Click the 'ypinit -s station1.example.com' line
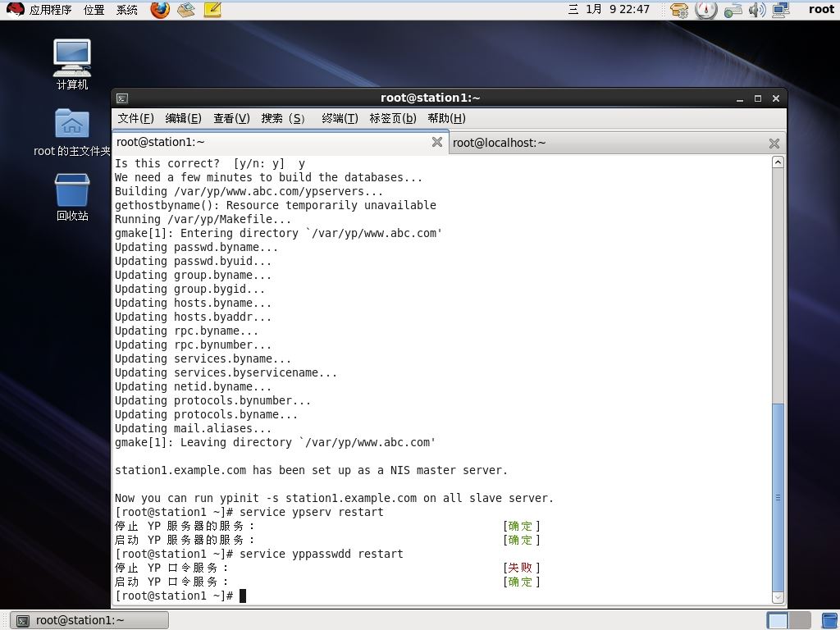 [x=335, y=498]
